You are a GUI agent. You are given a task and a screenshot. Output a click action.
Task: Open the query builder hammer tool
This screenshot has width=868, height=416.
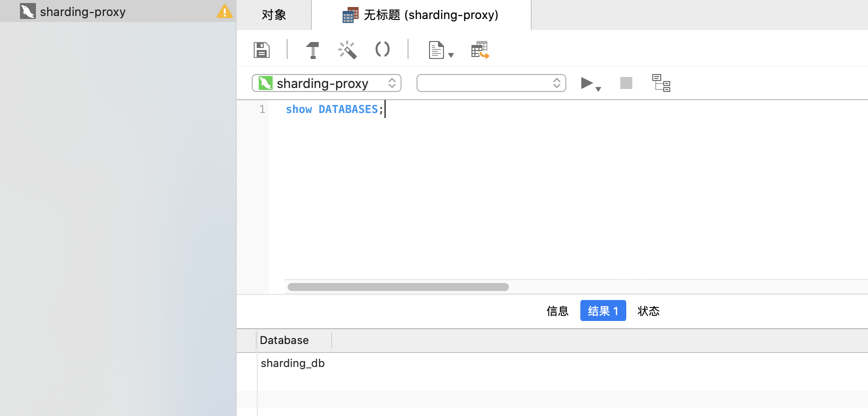point(313,50)
